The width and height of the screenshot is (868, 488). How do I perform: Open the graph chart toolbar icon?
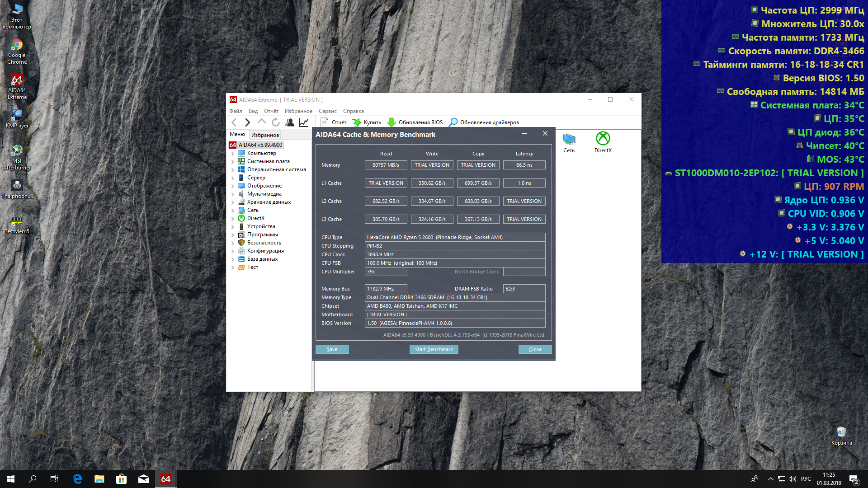tap(304, 122)
